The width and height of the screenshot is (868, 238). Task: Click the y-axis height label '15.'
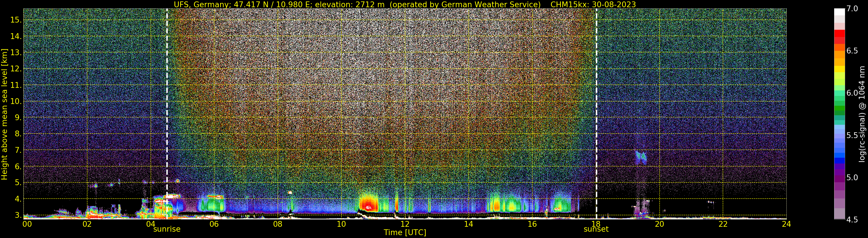(x=16, y=20)
